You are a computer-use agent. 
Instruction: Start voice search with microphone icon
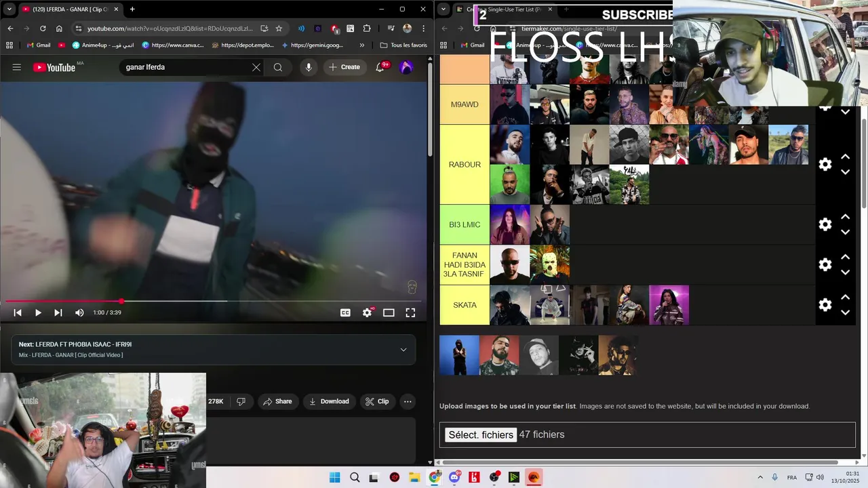[309, 67]
